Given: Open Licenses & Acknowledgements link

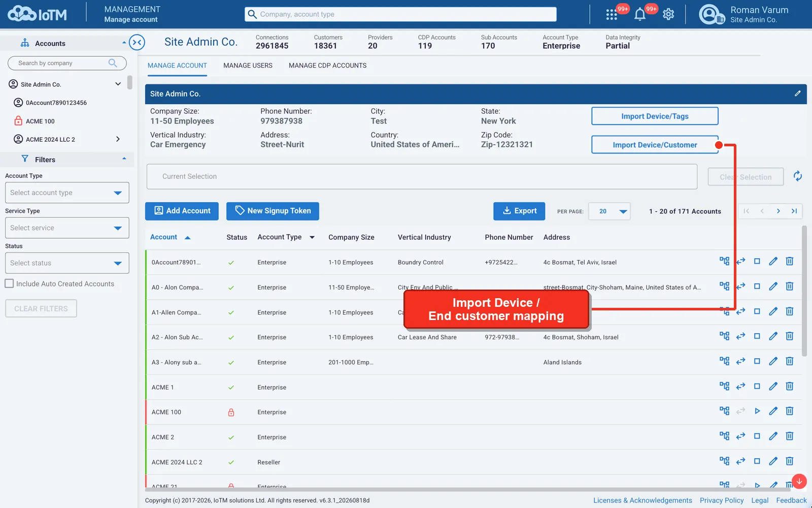Looking at the screenshot, I should click(642, 500).
